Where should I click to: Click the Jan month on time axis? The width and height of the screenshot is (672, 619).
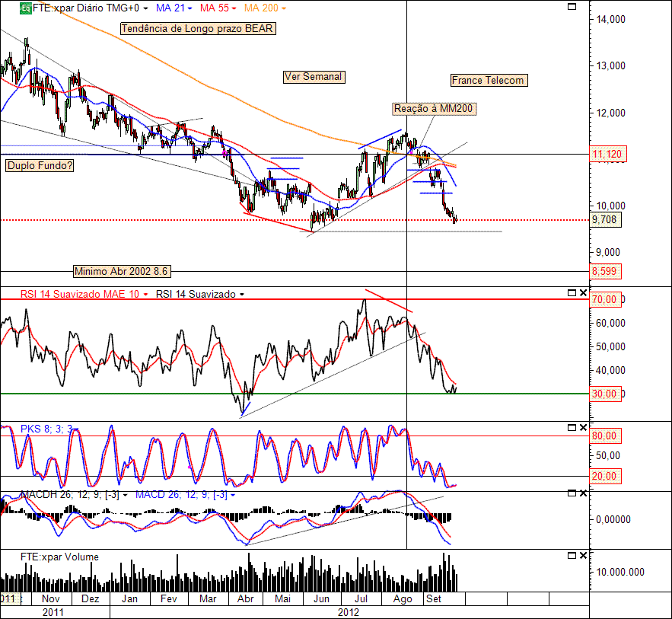click(130, 599)
